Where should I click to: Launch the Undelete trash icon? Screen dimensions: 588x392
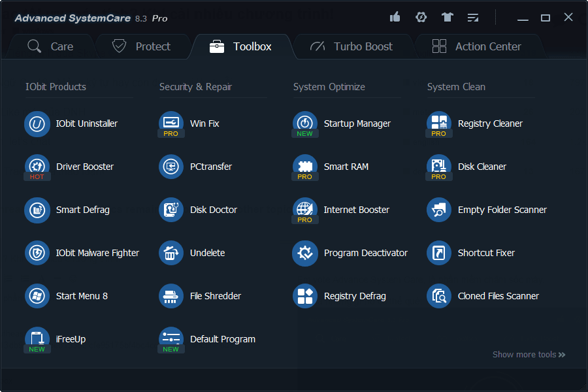pyautogui.click(x=171, y=253)
